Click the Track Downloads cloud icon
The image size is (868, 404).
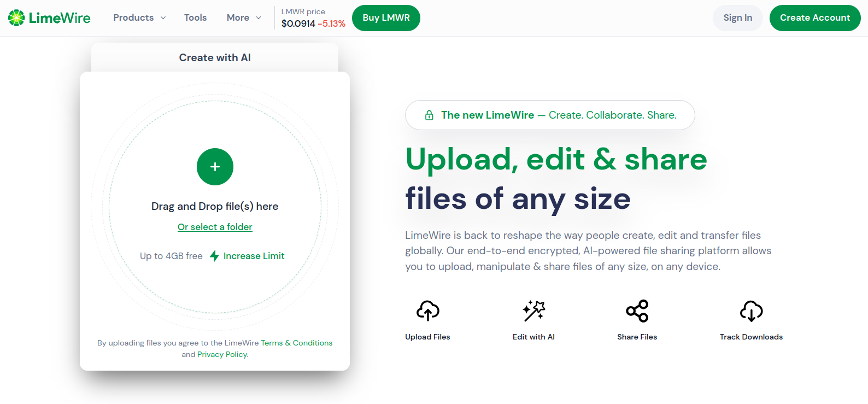(751, 311)
